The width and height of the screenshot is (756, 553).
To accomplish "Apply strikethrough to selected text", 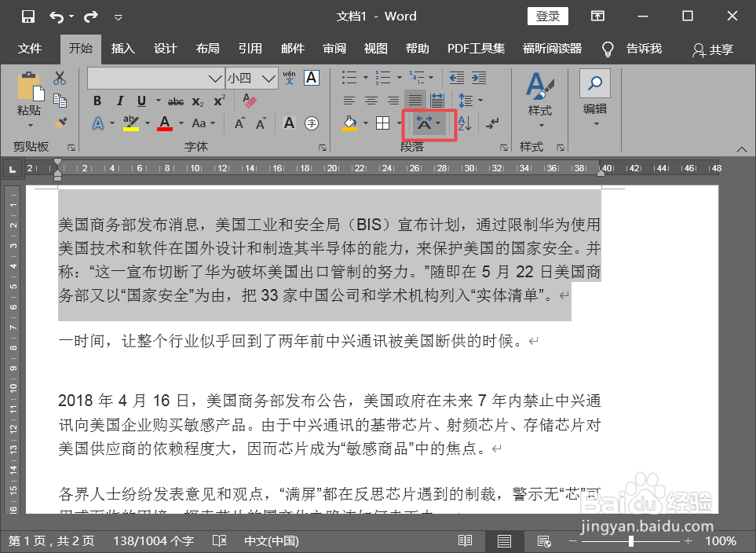I will 175,101.
